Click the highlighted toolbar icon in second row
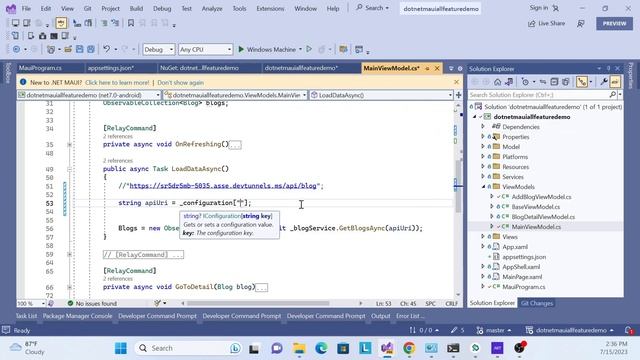This screenshot has height=360, width=640. [61, 23]
